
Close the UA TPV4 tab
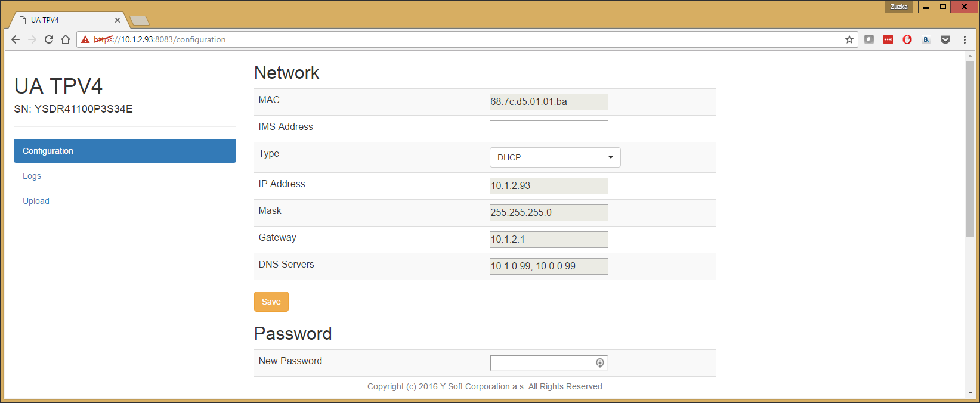pos(118,20)
